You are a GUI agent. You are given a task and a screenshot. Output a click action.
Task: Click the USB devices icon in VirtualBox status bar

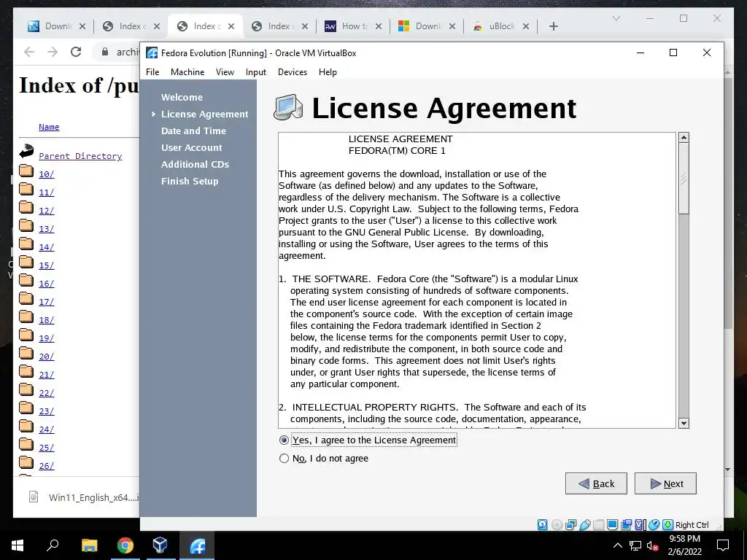584,525
